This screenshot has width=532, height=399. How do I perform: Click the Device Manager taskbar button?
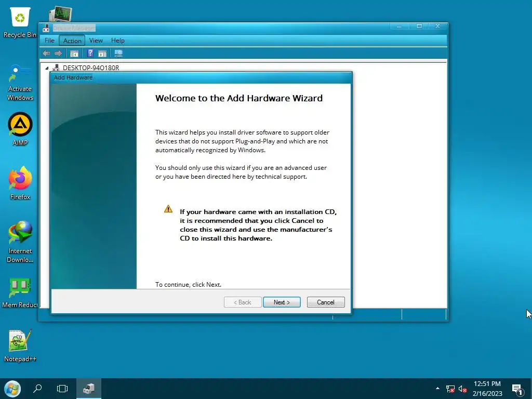[89, 389]
